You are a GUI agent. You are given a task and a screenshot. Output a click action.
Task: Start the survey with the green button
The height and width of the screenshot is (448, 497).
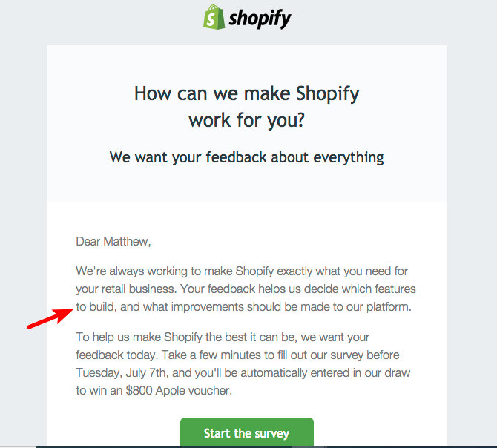point(247,432)
